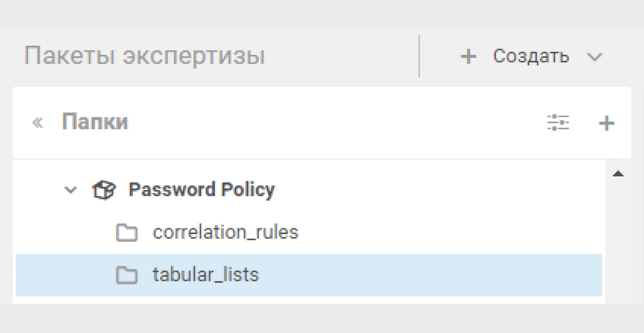Viewport: 644px width, 333px height.
Task: Open folder filter settings sliders icon
Action: point(558,122)
